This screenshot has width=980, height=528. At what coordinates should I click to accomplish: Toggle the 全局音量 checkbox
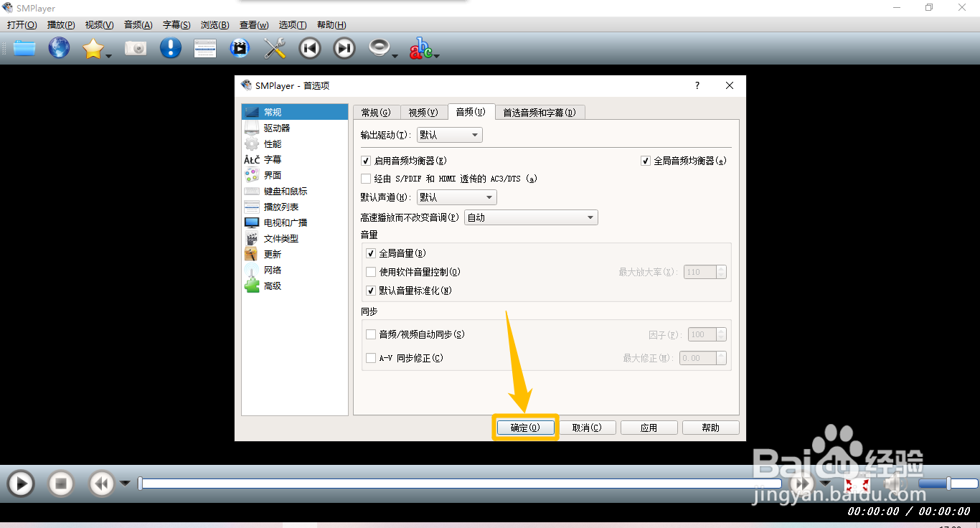(x=371, y=253)
